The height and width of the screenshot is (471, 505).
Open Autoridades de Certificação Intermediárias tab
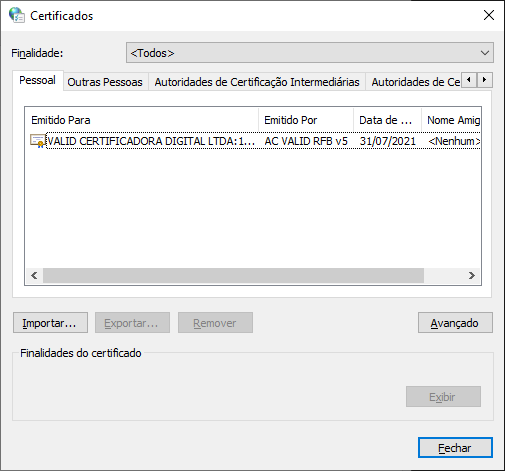[x=257, y=82]
